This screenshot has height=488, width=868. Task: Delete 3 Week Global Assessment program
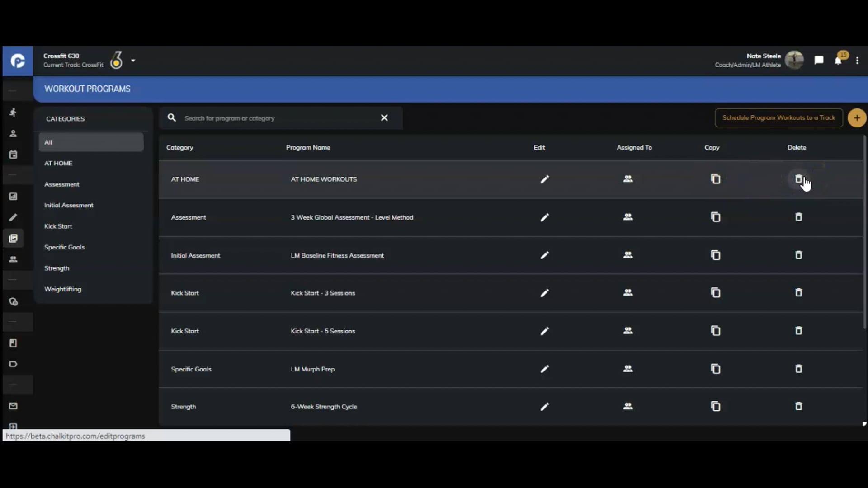pyautogui.click(x=799, y=217)
